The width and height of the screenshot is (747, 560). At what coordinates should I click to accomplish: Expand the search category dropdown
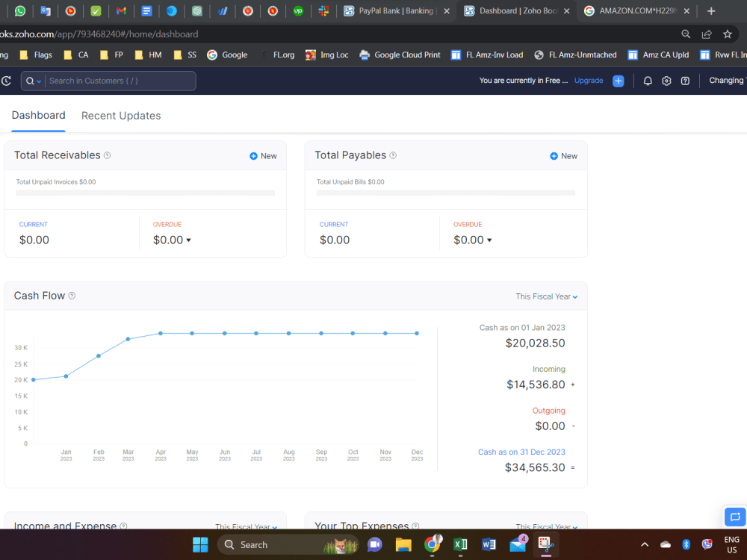[34, 81]
